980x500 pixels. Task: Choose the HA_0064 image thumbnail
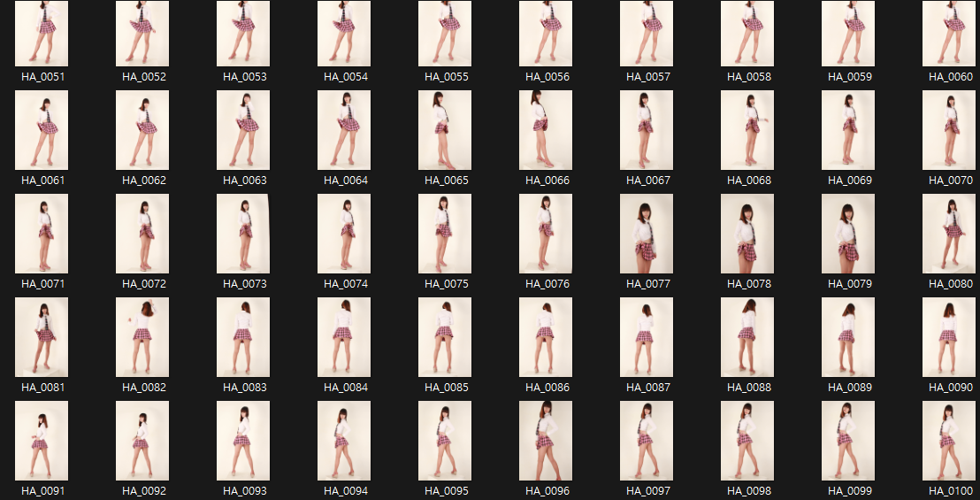pos(344,130)
